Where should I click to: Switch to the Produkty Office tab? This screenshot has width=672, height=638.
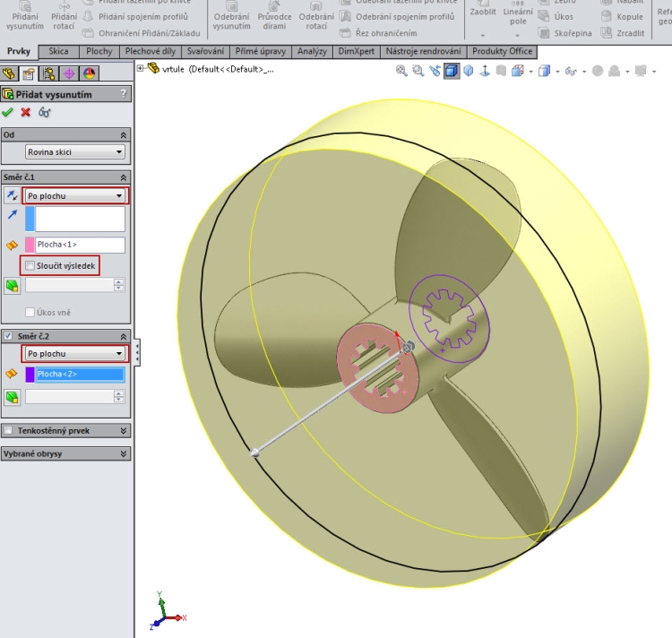(x=503, y=51)
